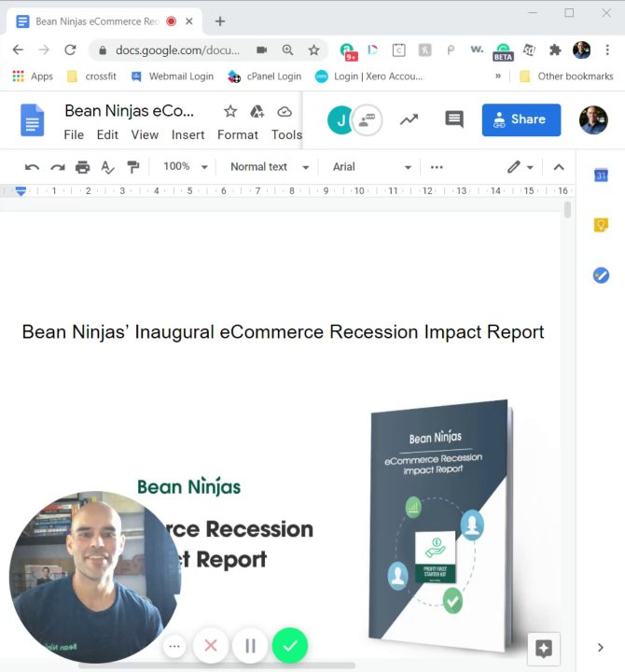The height and width of the screenshot is (672, 625).
Task: Open the move to Drive folder icon
Action: 257,111
